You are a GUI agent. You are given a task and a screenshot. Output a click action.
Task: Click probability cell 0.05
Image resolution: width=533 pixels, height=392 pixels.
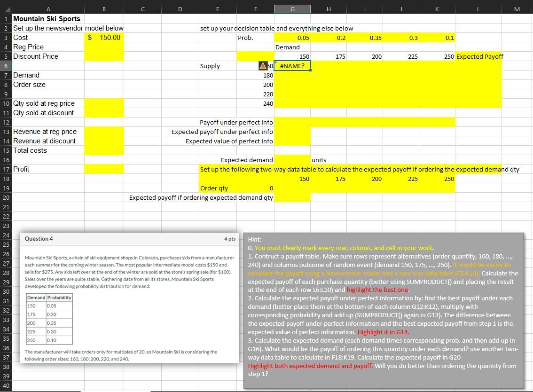pyautogui.click(x=292, y=38)
